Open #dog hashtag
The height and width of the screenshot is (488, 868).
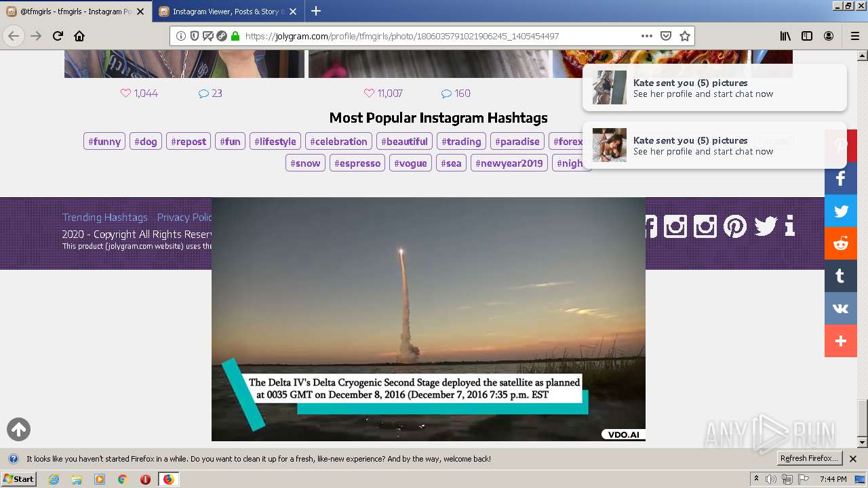click(x=146, y=142)
